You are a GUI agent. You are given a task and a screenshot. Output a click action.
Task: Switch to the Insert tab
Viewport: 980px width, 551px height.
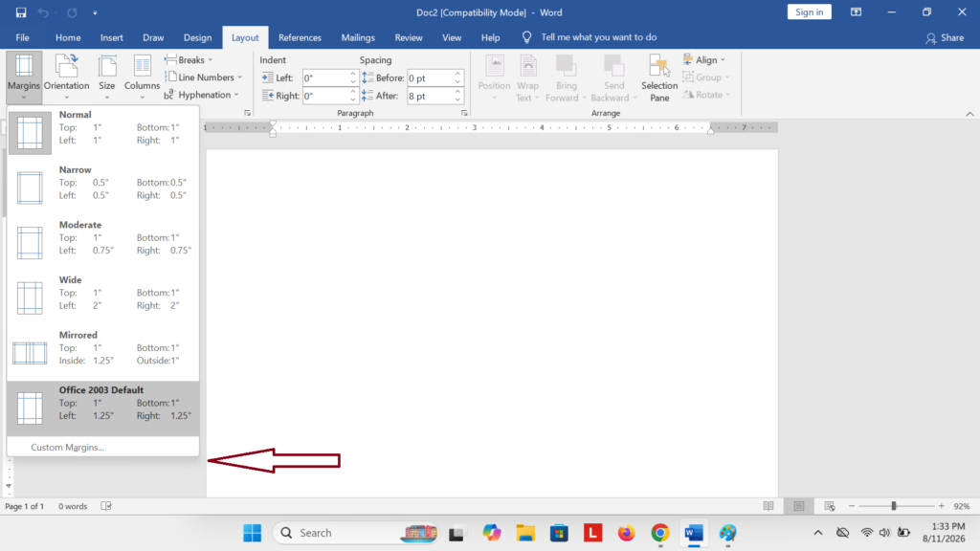point(111,37)
